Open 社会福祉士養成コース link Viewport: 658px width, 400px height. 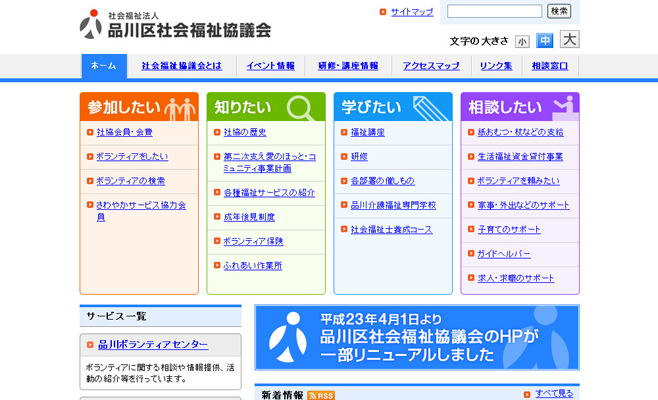pyautogui.click(x=392, y=230)
